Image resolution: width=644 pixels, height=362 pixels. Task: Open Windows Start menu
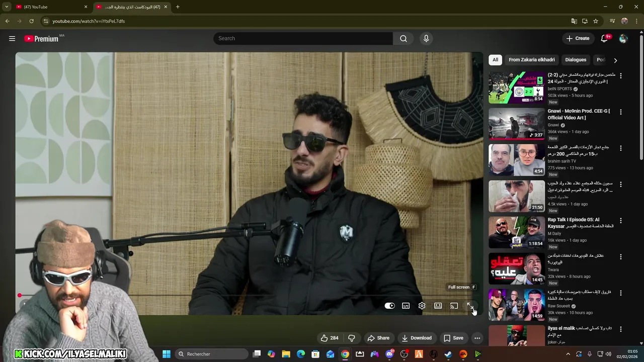167,354
